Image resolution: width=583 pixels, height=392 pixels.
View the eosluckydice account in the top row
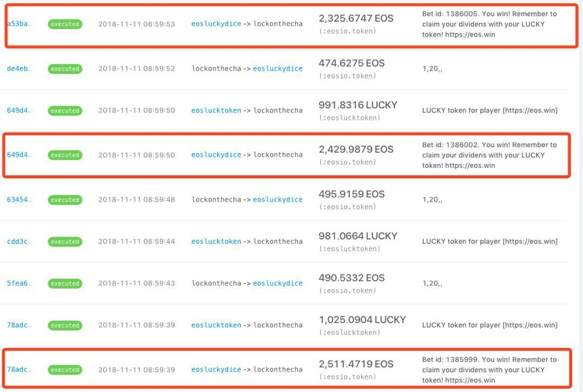tap(215, 24)
